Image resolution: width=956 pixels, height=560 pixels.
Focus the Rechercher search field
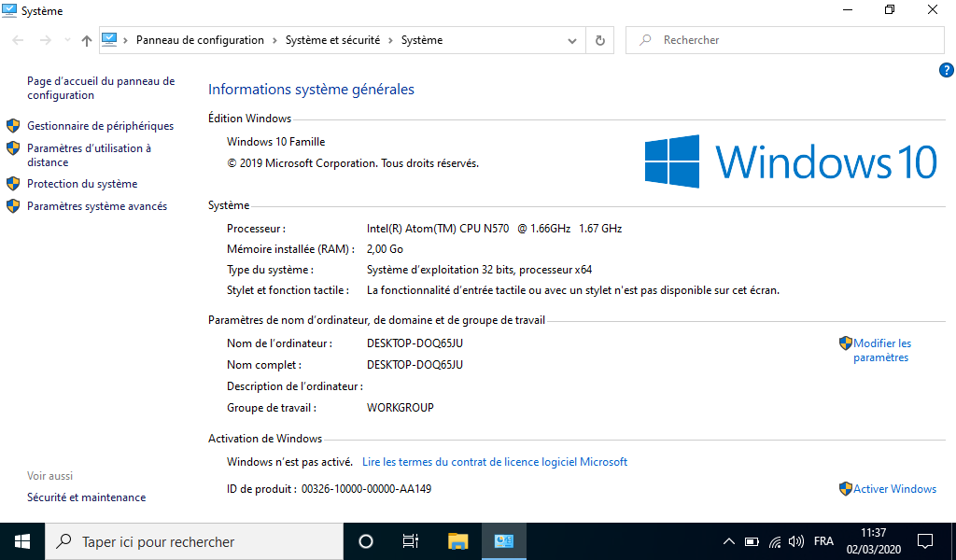[784, 40]
